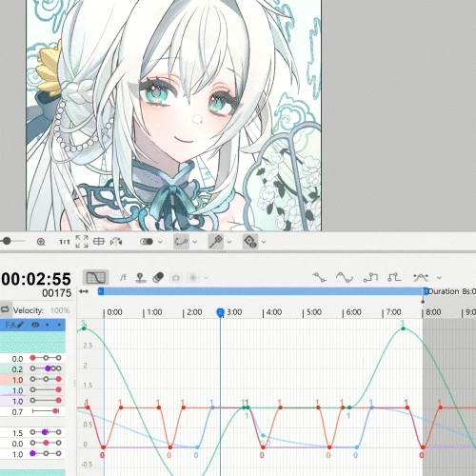Click the grid focus icon beside fit-to-screen
476x476 pixels.
[x=99, y=242]
